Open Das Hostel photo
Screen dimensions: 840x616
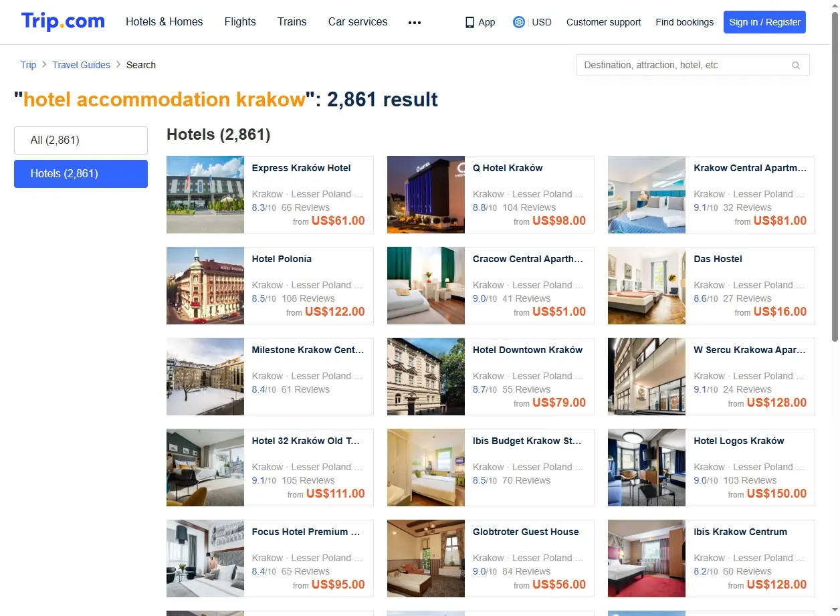(x=647, y=286)
